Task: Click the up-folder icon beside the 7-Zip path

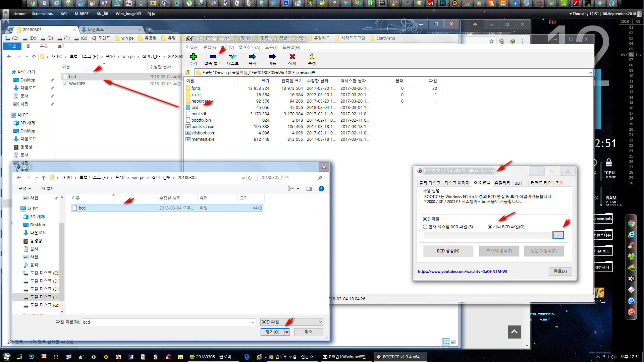Action: (x=188, y=72)
